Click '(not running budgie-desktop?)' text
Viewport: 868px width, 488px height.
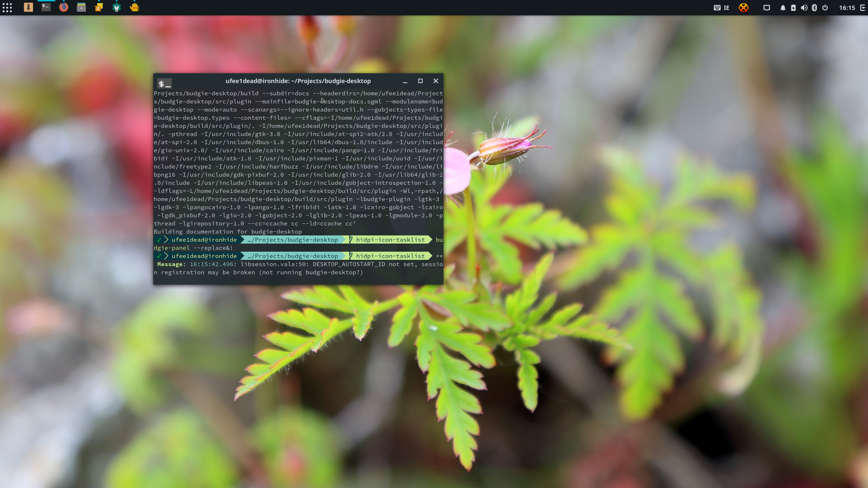(x=311, y=272)
